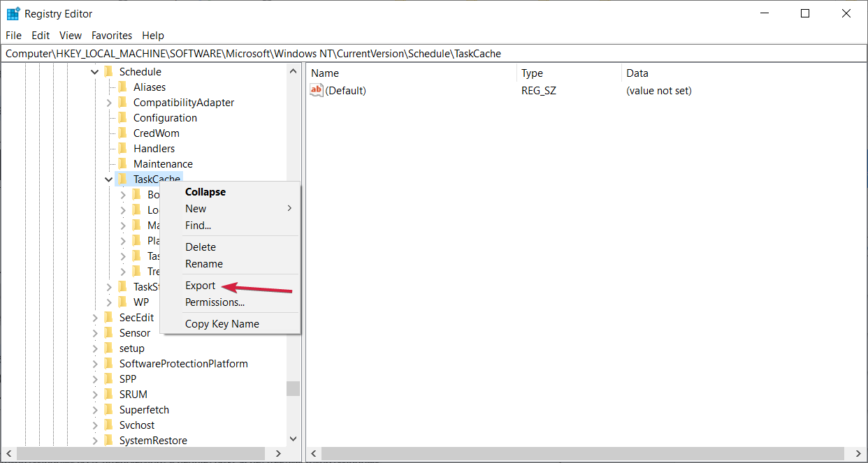This screenshot has width=868, height=463.
Task: Expand the SystemRestore key
Action: [x=95, y=441]
